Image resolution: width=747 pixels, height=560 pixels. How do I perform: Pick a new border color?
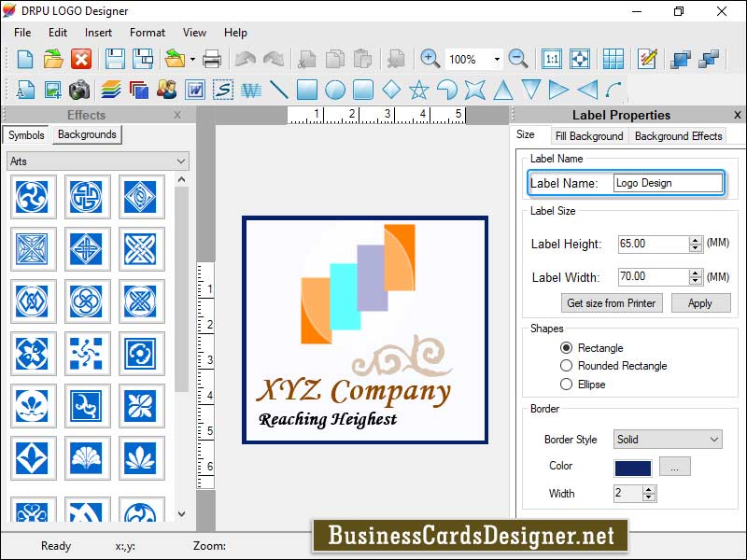coord(674,466)
